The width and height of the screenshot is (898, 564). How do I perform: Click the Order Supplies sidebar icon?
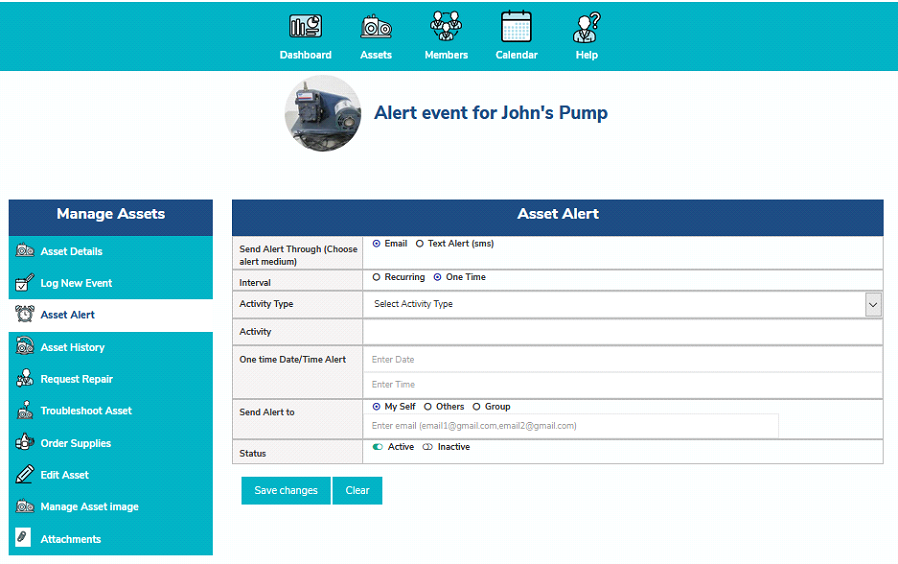[25, 443]
